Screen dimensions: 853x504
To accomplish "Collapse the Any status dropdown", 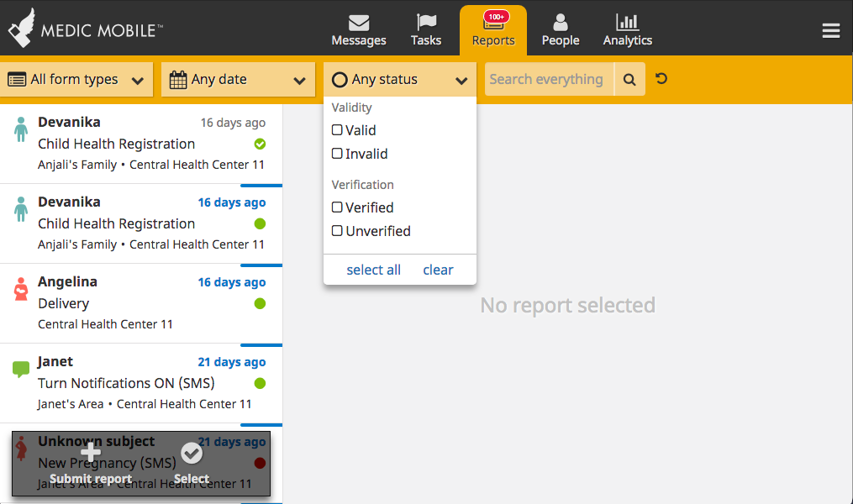I will [x=400, y=79].
